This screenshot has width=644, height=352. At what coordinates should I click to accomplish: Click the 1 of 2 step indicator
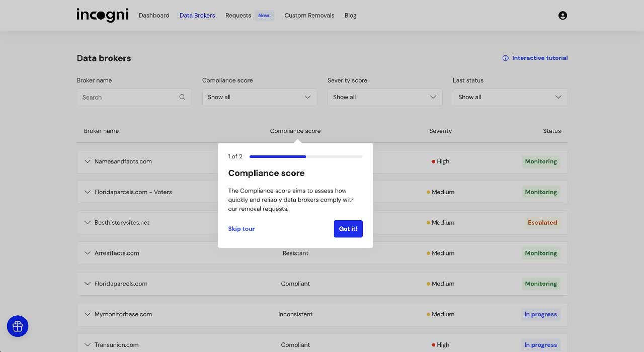235,156
